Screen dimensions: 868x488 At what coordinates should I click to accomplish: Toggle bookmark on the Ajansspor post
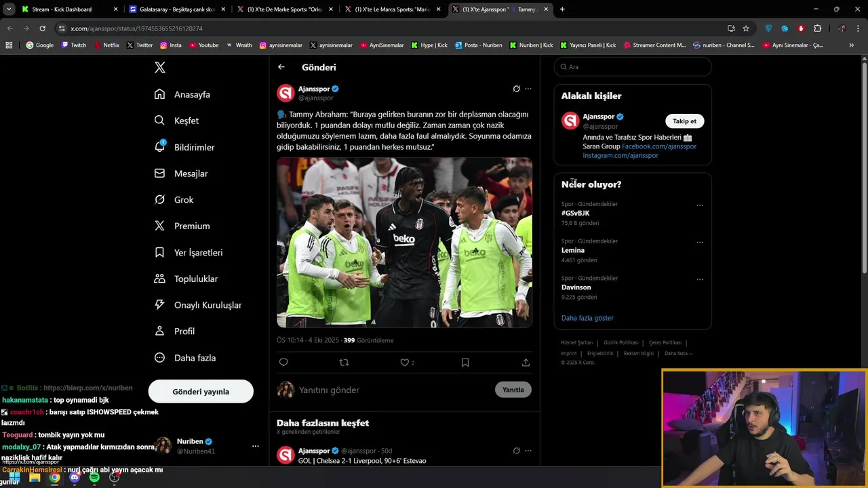tap(465, 363)
